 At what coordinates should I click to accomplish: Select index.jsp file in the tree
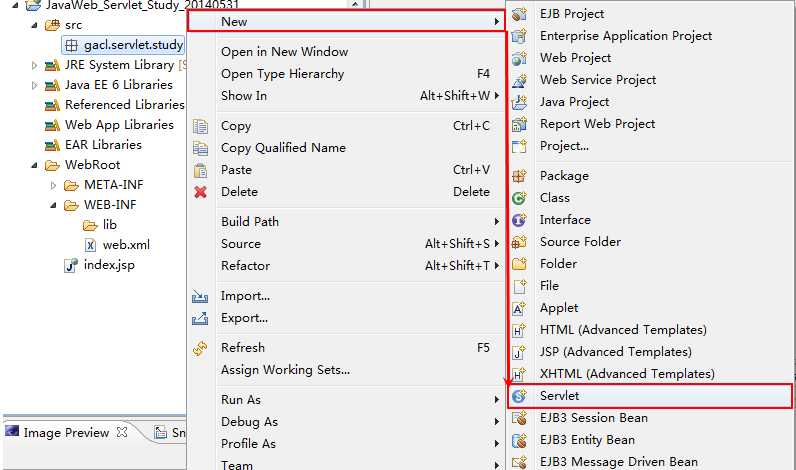[x=108, y=265]
